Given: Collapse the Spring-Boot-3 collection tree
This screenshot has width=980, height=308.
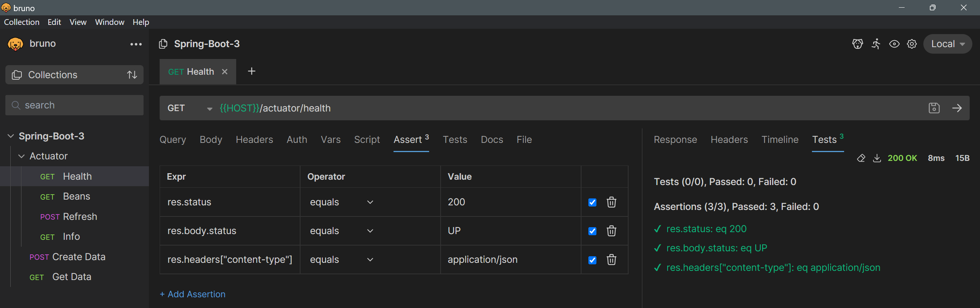Looking at the screenshot, I should (x=11, y=136).
